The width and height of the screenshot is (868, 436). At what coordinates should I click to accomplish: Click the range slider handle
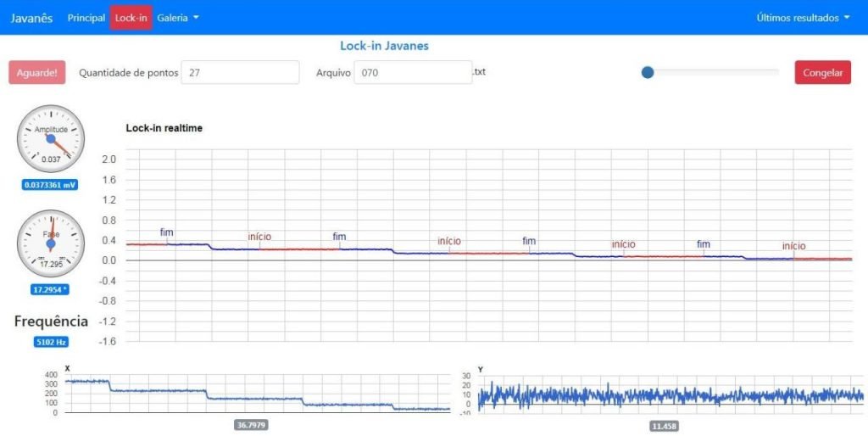click(648, 72)
